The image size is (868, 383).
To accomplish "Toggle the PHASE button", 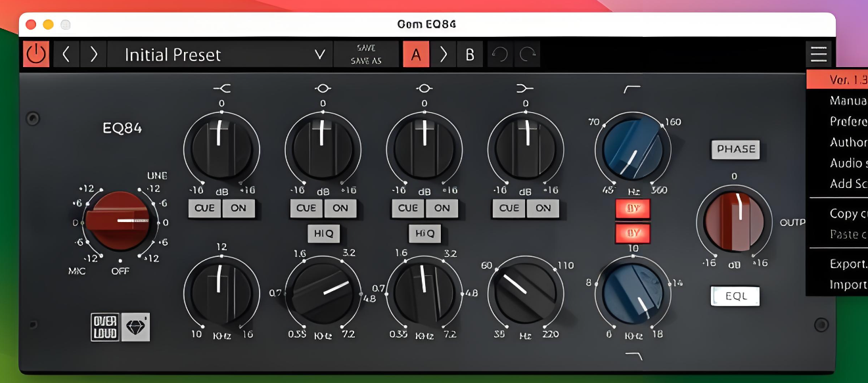I will [736, 149].
